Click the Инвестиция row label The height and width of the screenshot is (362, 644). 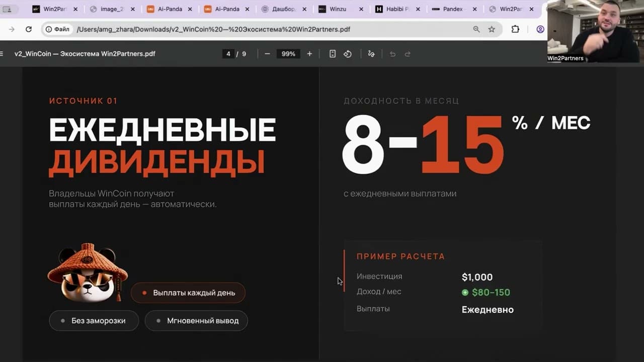point(379,277)
